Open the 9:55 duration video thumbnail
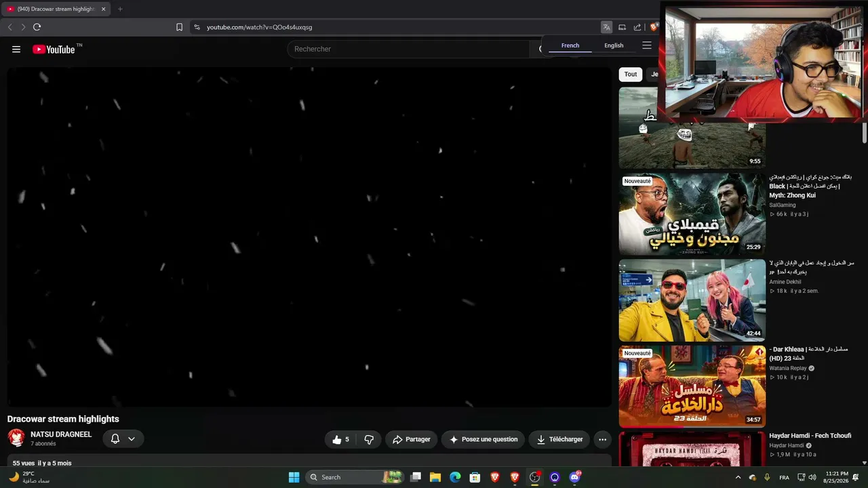The image size is (868, 488). (x=692, y=128)
